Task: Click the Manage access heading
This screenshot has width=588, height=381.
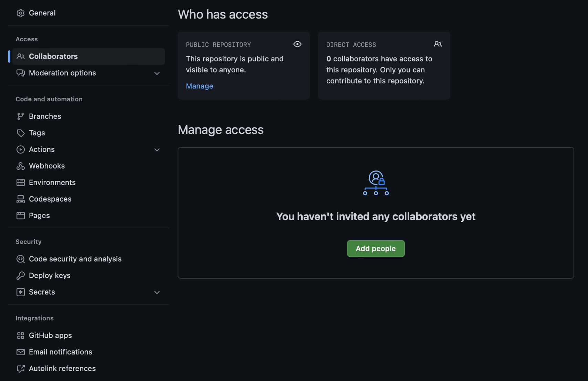Action: [221, 130]
